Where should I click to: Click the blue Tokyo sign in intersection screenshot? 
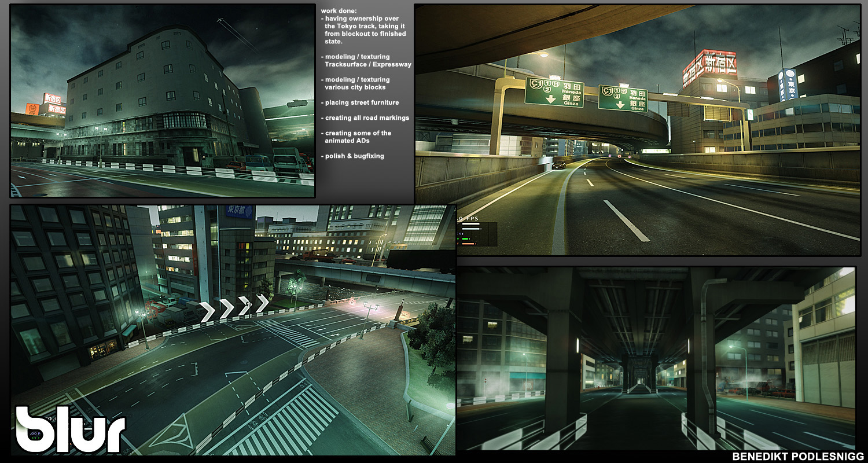(239, 211)
